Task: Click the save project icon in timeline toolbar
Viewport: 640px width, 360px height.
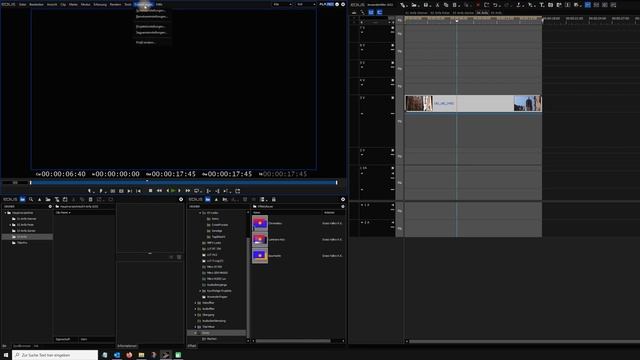Action: 426,5
